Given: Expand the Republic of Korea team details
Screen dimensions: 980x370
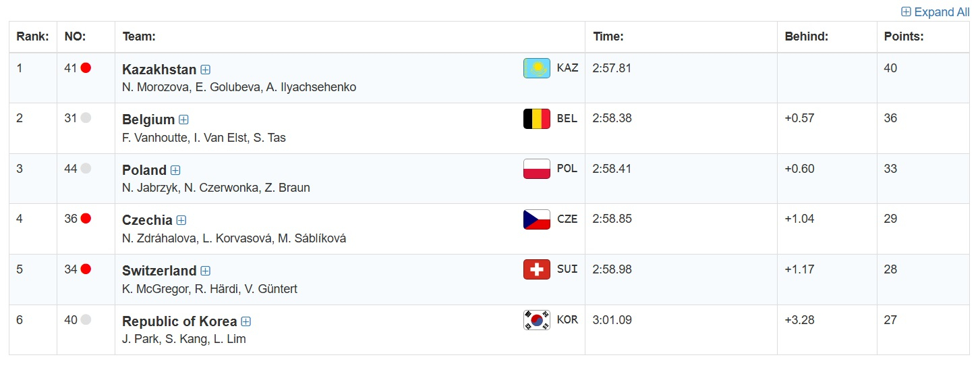Looking at the screenshot, I should click(x=246, y=322).
